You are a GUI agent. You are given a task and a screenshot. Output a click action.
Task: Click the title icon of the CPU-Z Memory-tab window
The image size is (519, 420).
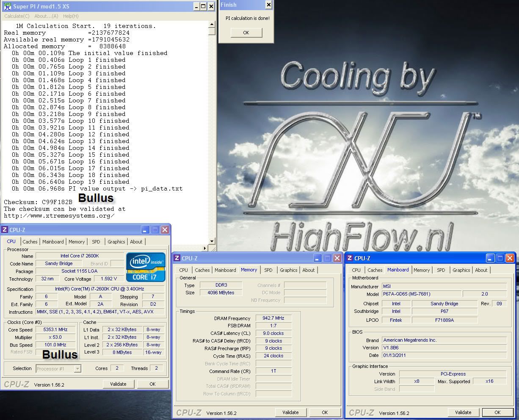click(x=178, y=258)
